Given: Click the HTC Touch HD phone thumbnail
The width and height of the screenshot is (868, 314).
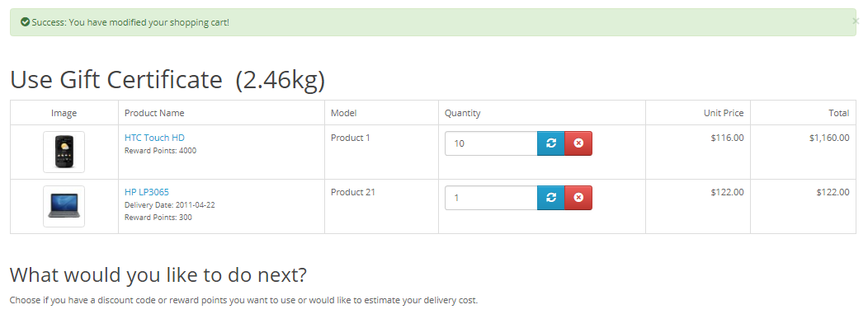Looking at the screenshot, I should pyautogui.click(x=64, y=152).
